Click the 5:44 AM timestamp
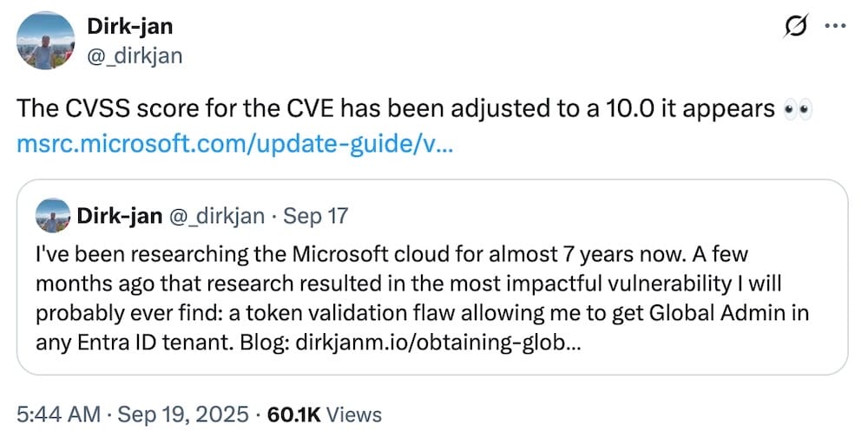868x444 pixels. (57, 415)
